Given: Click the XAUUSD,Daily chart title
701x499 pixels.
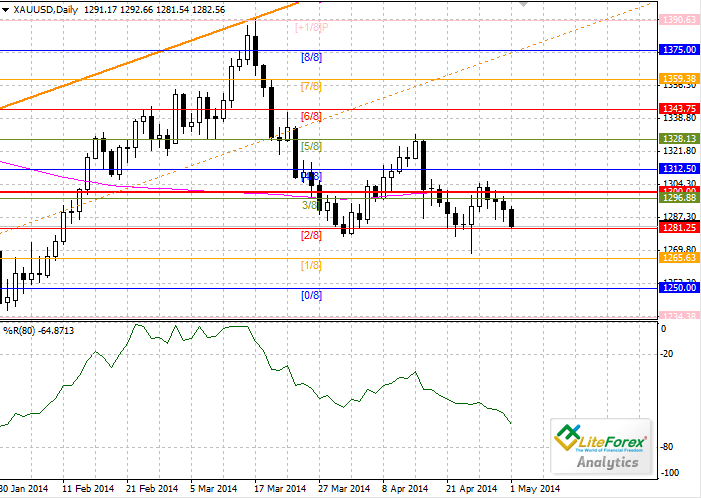Looking at the screenshot, I should pyautogui.click(x=46, y=8).
